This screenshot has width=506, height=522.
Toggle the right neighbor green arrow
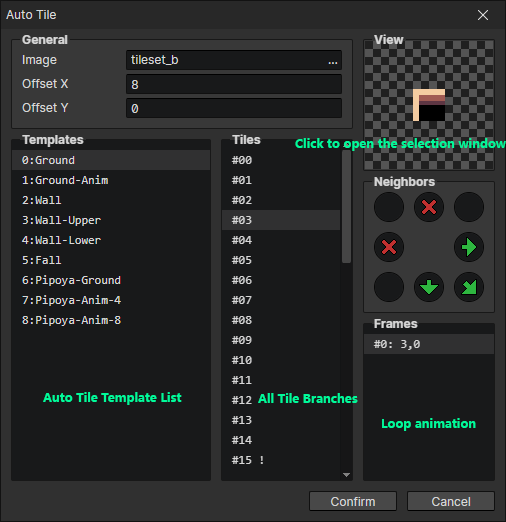[469, 247]
